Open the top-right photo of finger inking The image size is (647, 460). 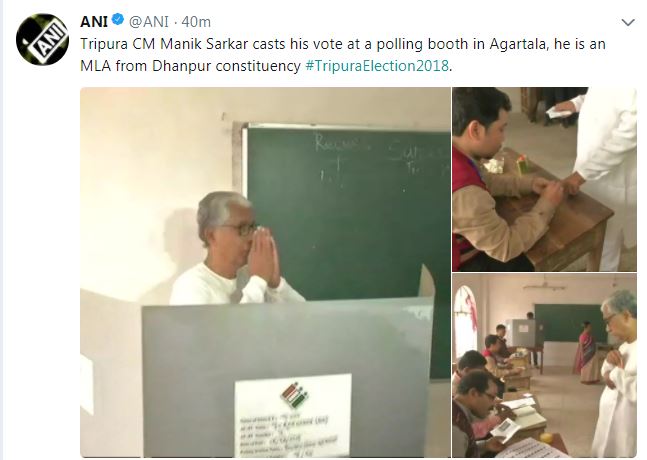pos(545,178)
